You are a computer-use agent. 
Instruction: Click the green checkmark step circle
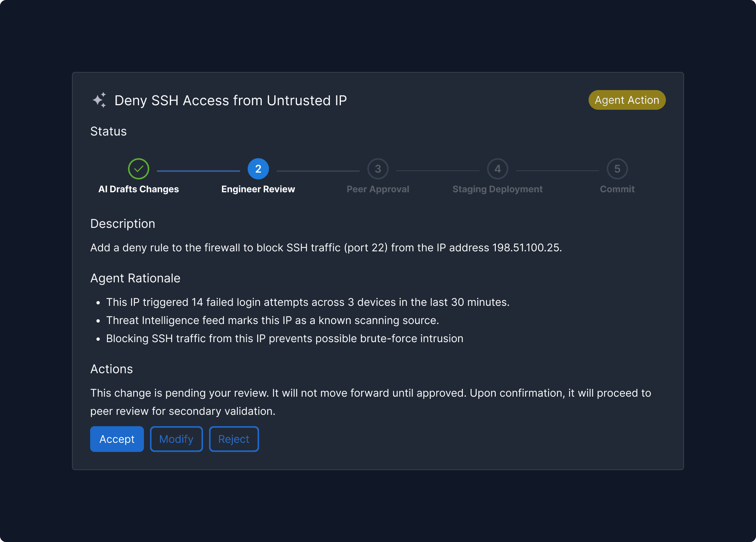coord(139,169)
